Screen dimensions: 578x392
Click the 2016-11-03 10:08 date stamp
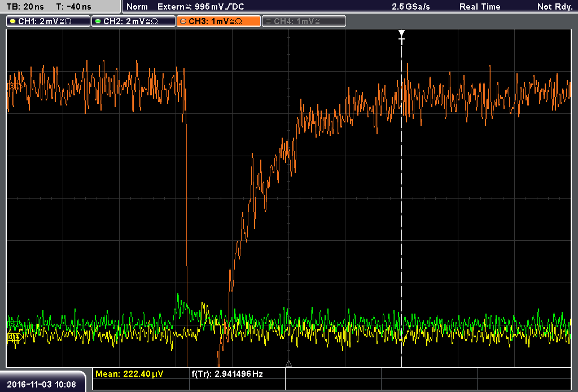[x=41, y=385]
